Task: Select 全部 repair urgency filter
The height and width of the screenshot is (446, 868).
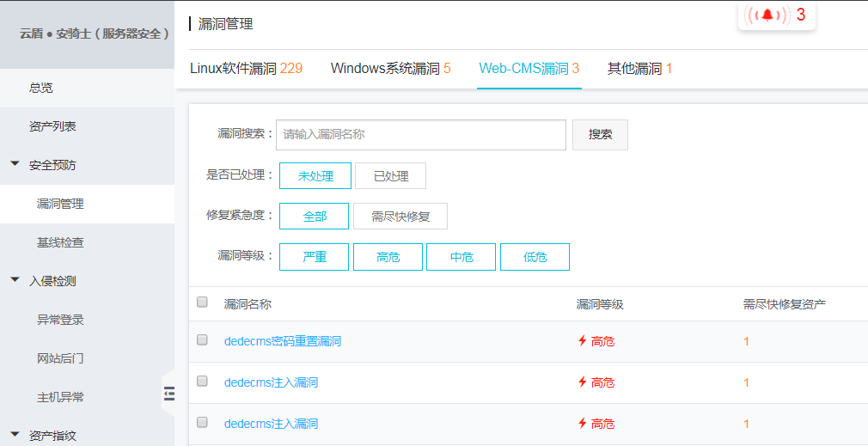Action: [314, 217]
